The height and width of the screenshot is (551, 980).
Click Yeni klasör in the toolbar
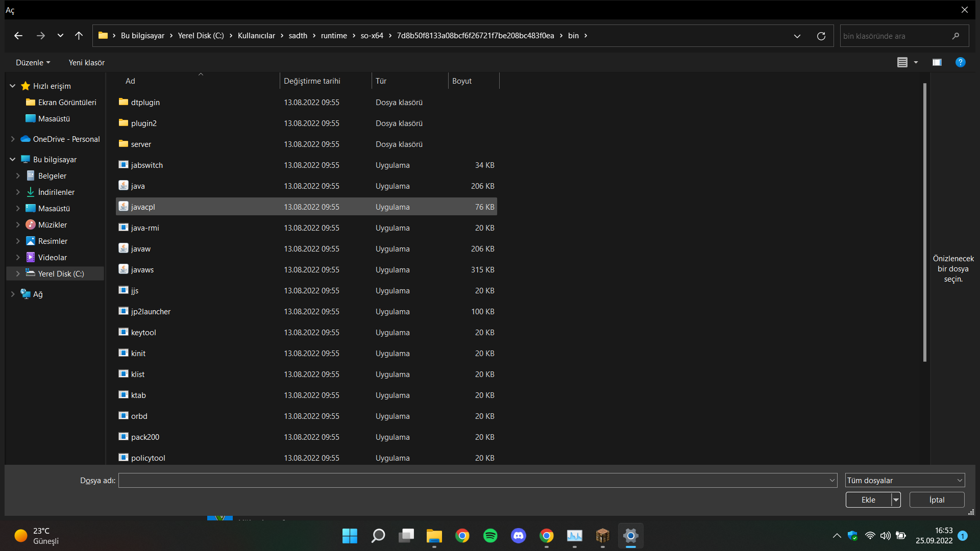point(86,63)
